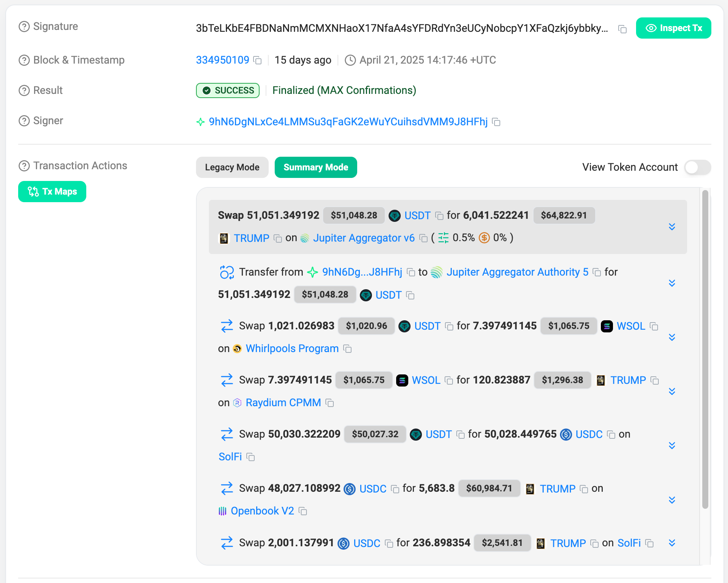
Task: Expand the Raydium CPMM WSOL swap
Action: click(672, 391)
